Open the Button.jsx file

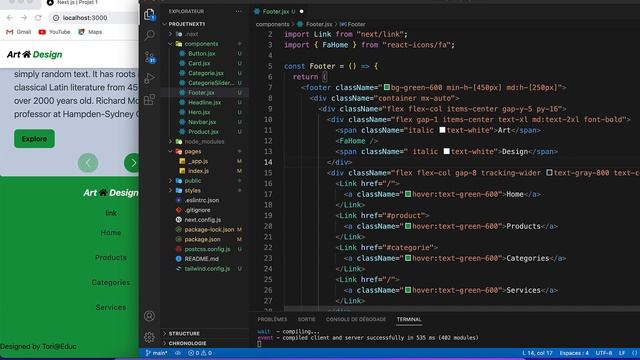[202, 53]
